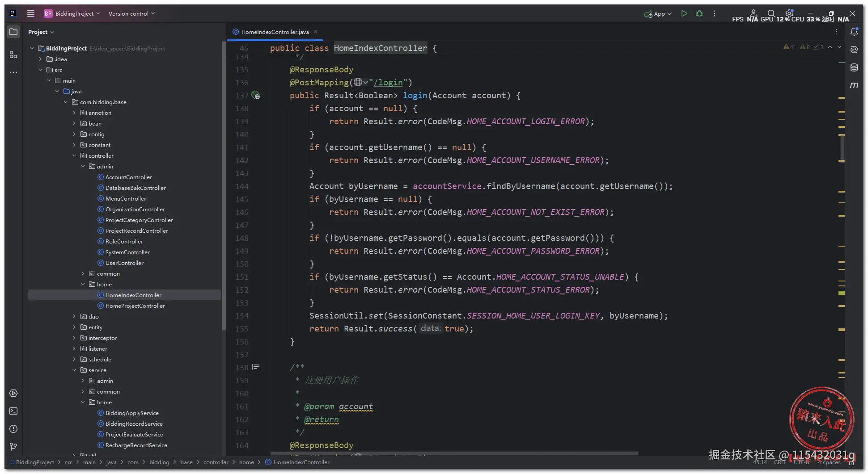This screenshot has width=868, height=474.
Task: Close the HomeIndexController.java tab
Action: tap(316, 32)
